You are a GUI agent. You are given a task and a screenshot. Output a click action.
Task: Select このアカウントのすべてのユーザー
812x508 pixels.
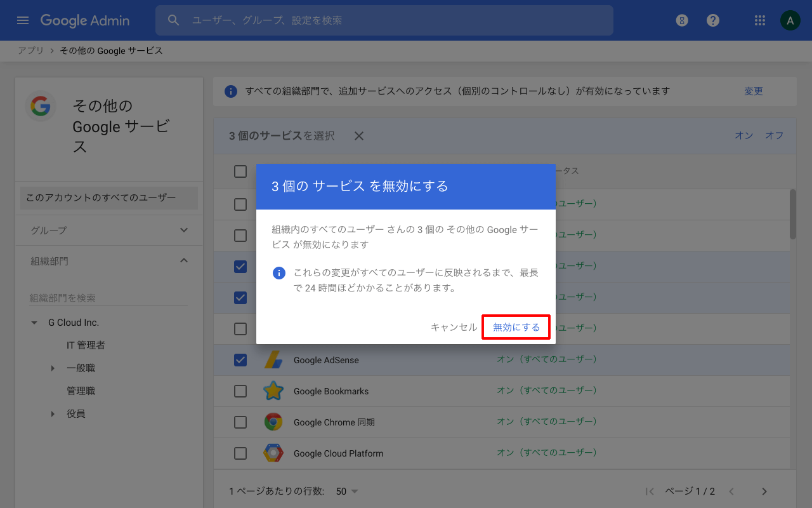(x=109, y=197)
